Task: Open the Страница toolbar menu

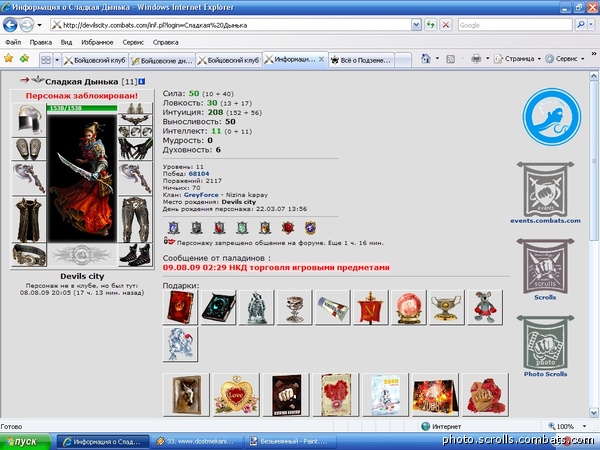Action: [517, 59]
